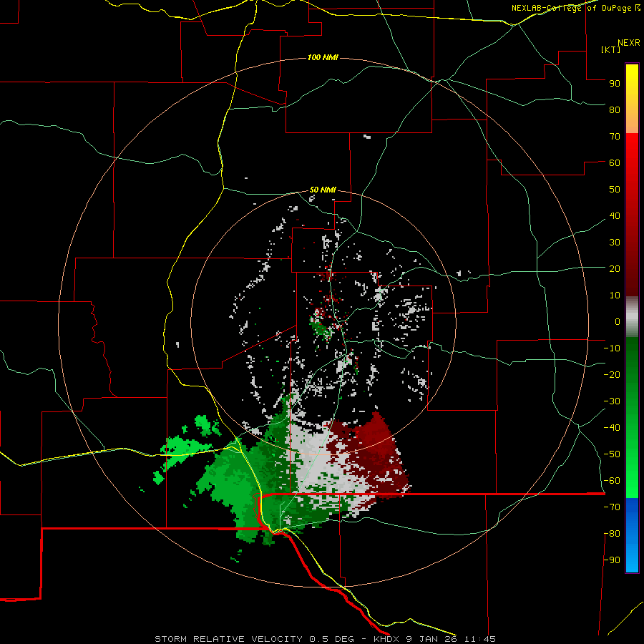Select the -50 value on the velocity scale
The width and height of the screenshot is (644, 644).
click(612, 454)
